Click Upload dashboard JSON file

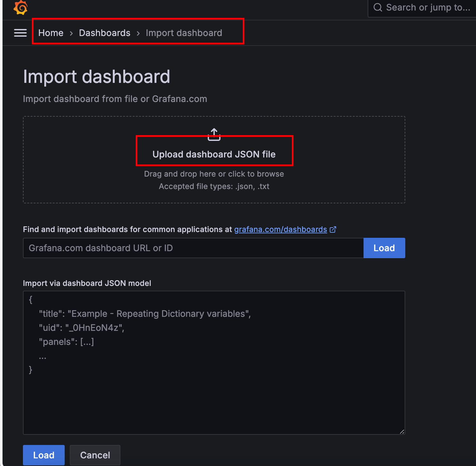pos(214,154)
